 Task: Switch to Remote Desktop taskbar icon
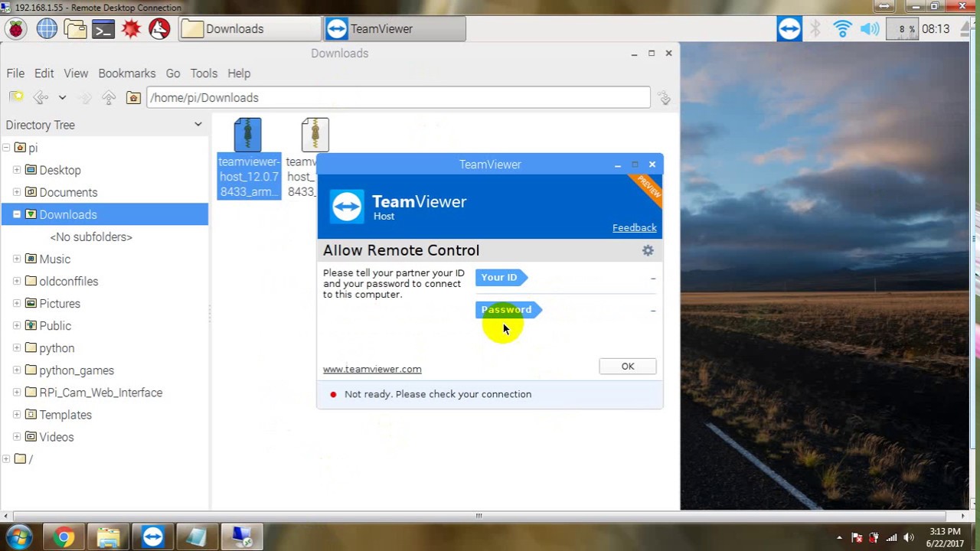[x=242, y=537]
